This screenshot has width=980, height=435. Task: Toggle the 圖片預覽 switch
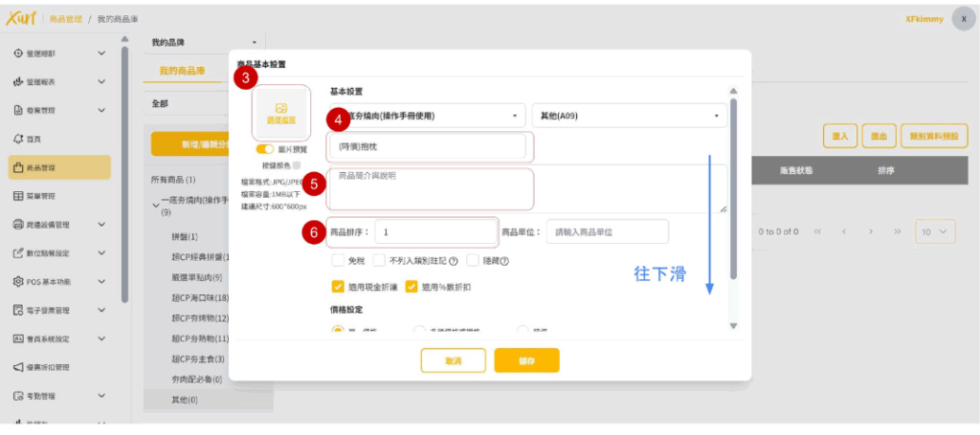[x=265, y=149]
